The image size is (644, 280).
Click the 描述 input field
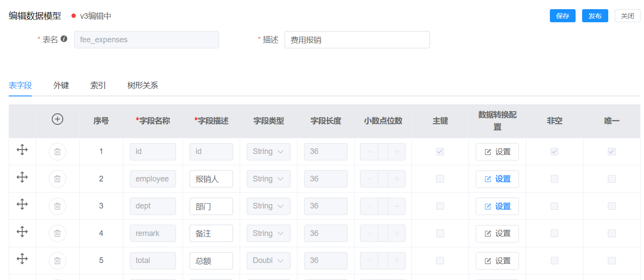coord(357,40)
